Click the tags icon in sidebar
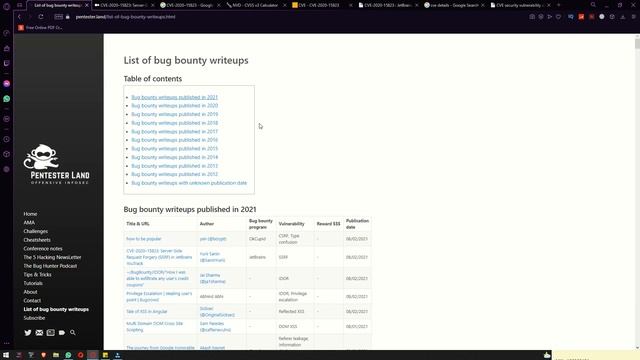Image resolution: width=640 pixels, height=360 pixels. [x=62, y=333]
